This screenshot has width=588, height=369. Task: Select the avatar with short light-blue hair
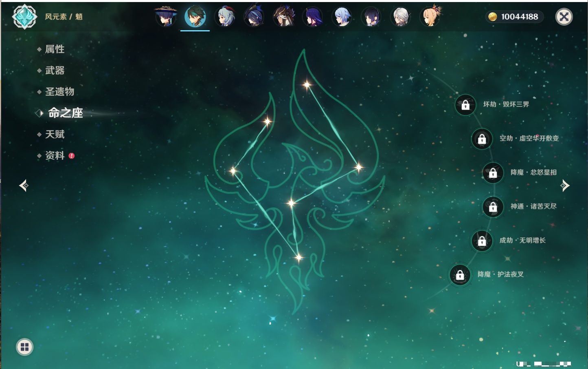point(342,16)
